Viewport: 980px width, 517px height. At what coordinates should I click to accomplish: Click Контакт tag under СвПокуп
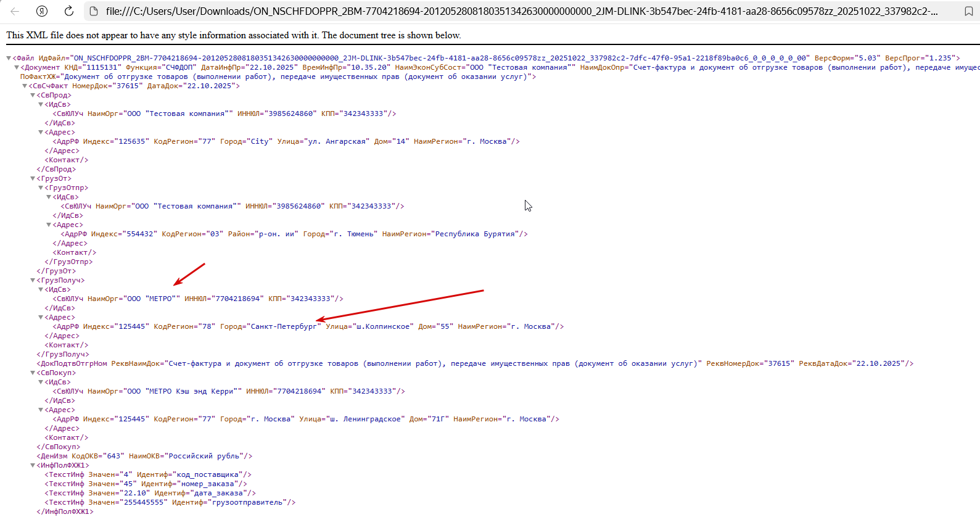coord(66,437)
